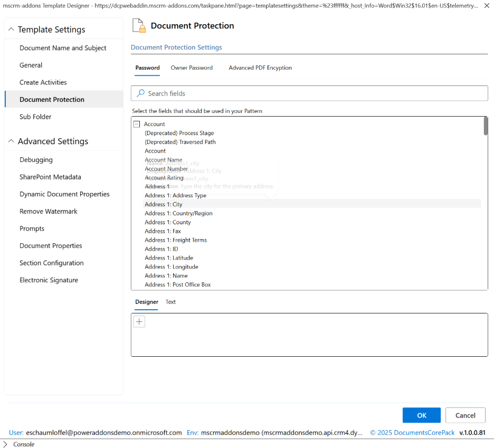
Task: Expand the Console panel chevron
Action: click(5, 444)
